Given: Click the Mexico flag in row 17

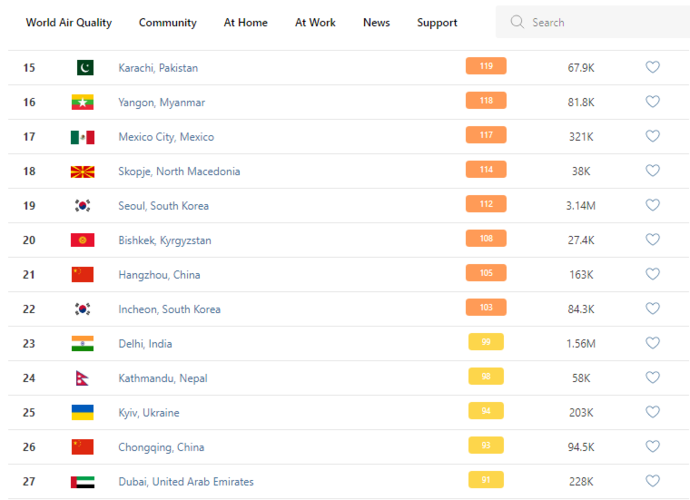Looking at the screenshot, I should [83, 137].
